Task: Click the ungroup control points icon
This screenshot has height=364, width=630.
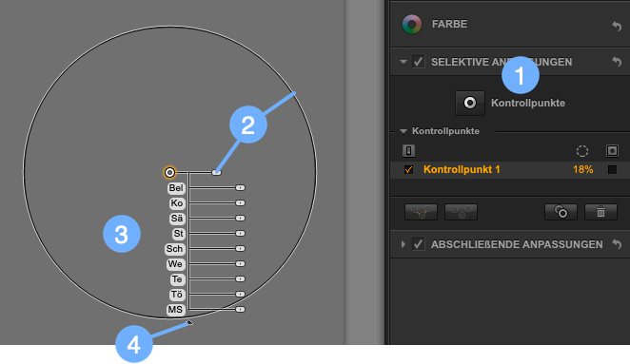Action: (x=462, y=212)
